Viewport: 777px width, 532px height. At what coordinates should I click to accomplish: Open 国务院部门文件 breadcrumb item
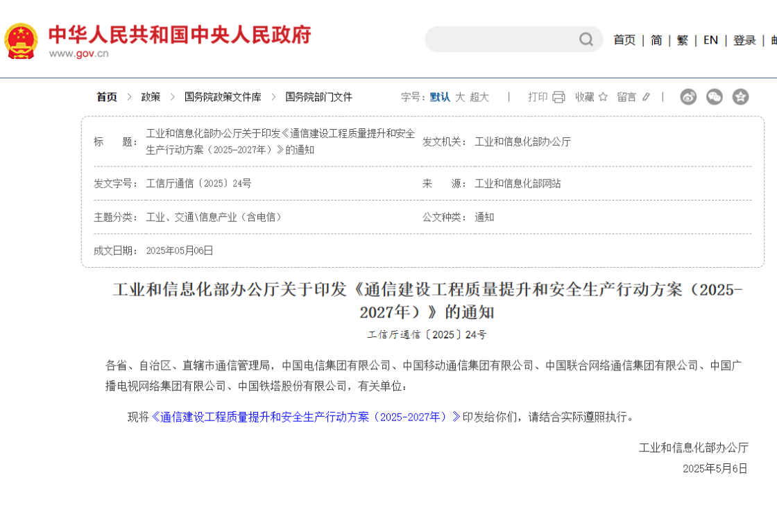(x=318, y=97)
